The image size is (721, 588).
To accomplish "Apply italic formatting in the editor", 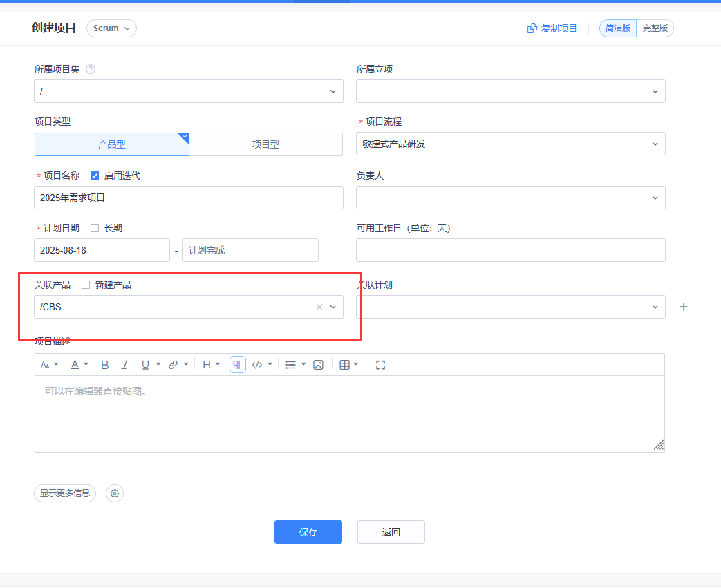I will click(125, 365).
